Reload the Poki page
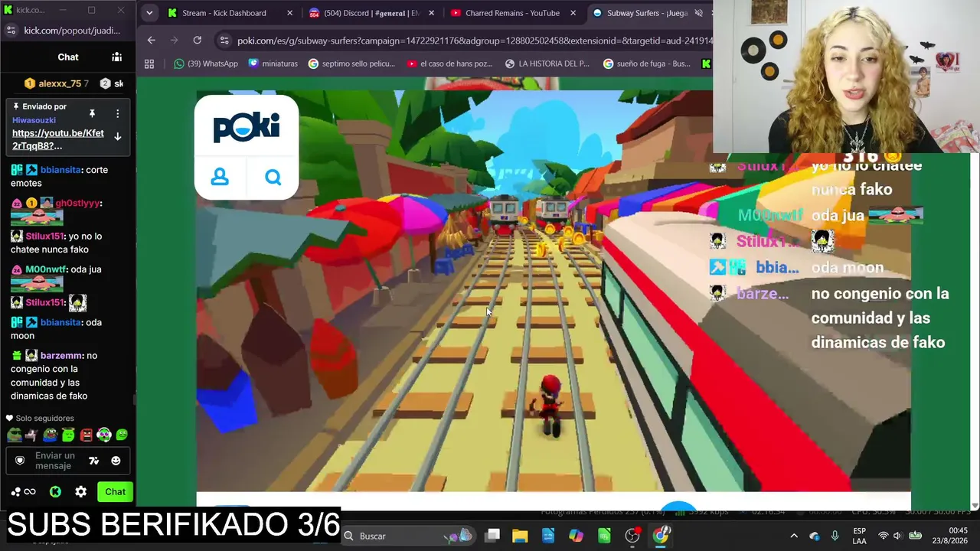Image resolution: width=980 pixels, height=551 pixels. click(197, 41)
